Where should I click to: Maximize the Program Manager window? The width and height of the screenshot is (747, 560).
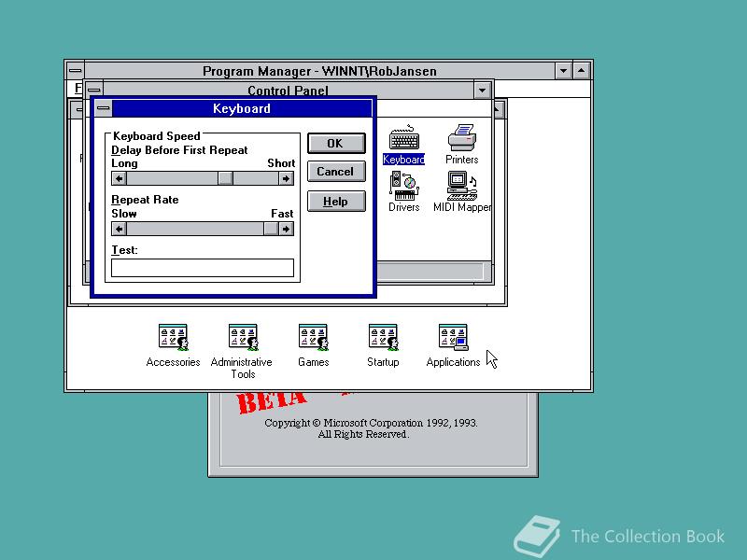[581, 71]
